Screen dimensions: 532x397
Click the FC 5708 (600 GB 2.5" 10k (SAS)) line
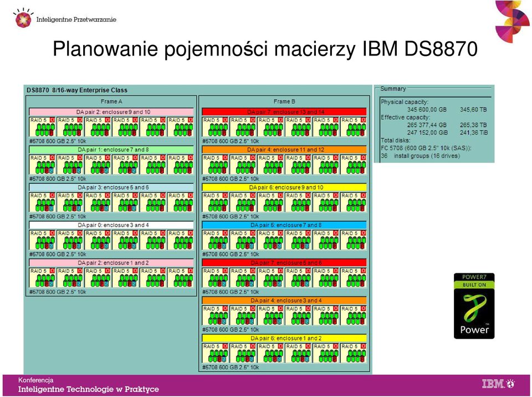[x=426, y=148]
